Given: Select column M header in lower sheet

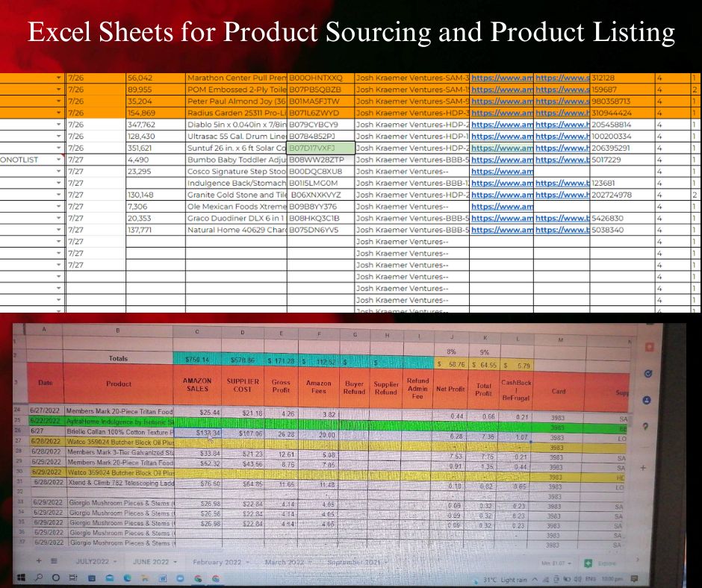Looking at the screenshot, I should (x=560, y=340).
